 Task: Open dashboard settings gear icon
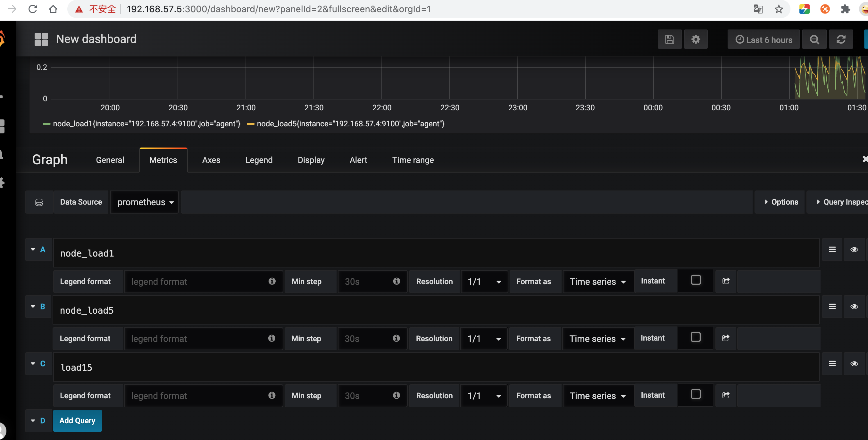[696, 39]
